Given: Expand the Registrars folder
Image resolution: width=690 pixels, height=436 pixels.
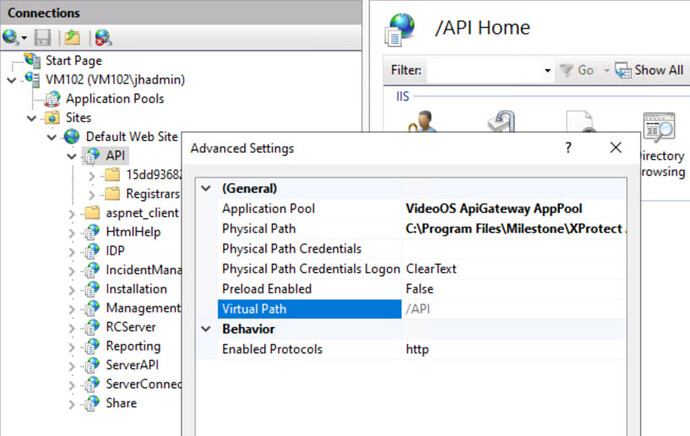Looking at the screenshot, I should tap(92, 194).
